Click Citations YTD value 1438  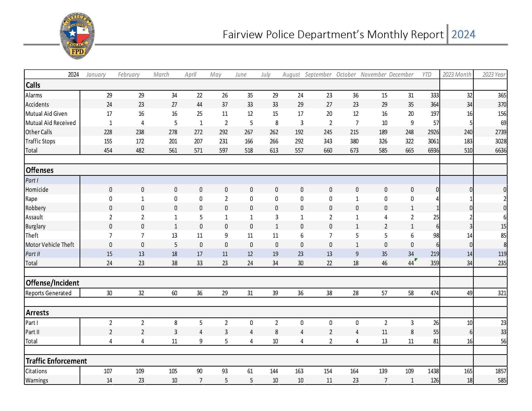tap(433, 371)
